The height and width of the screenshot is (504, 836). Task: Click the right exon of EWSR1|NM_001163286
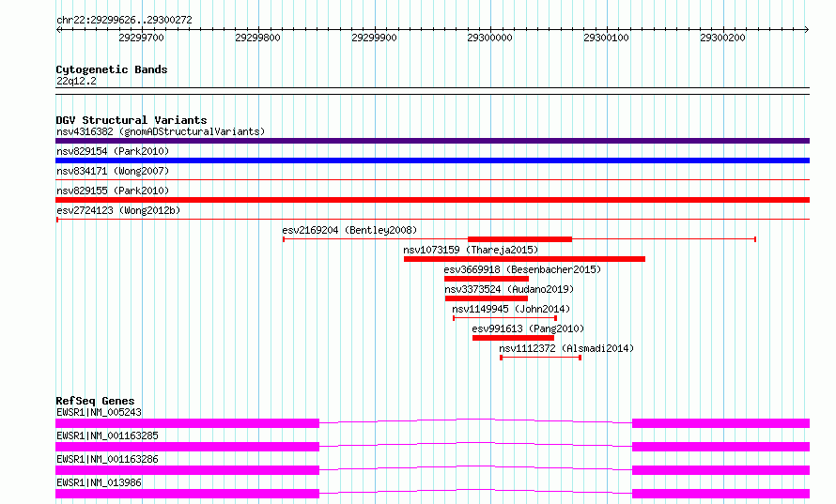tap(720, 470)
